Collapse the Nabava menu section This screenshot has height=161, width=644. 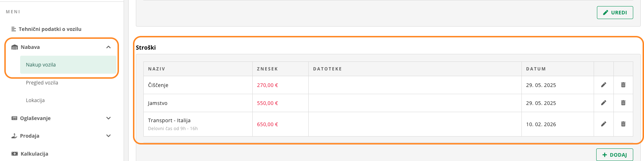(x=109, y=47)
